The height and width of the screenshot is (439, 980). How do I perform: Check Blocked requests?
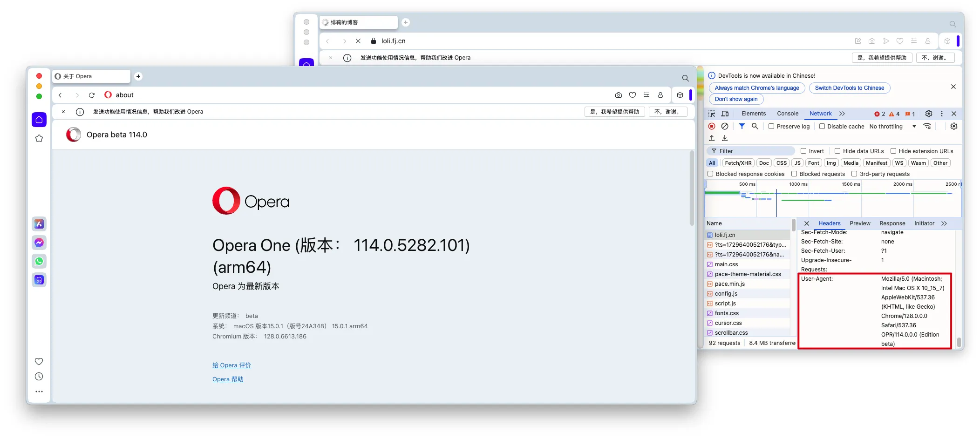pyautogui.click(x=794, y=174)
